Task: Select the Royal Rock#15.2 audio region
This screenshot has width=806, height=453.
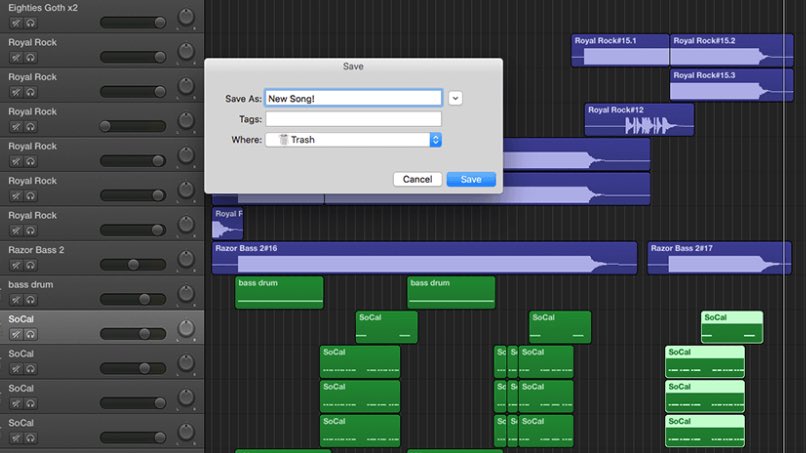Action: coord(731,50)
